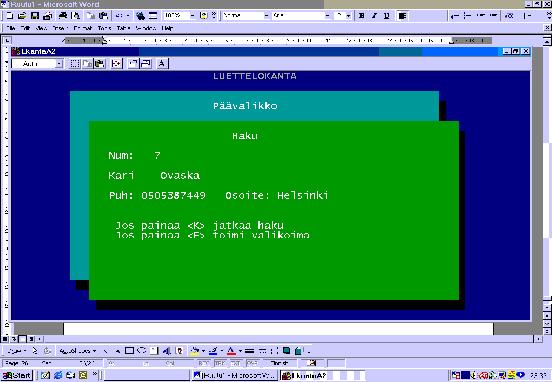Screen dimensions: 552x382
Task: Switch to the Microsoft Word taskbar button
Action: click(234, 375)
